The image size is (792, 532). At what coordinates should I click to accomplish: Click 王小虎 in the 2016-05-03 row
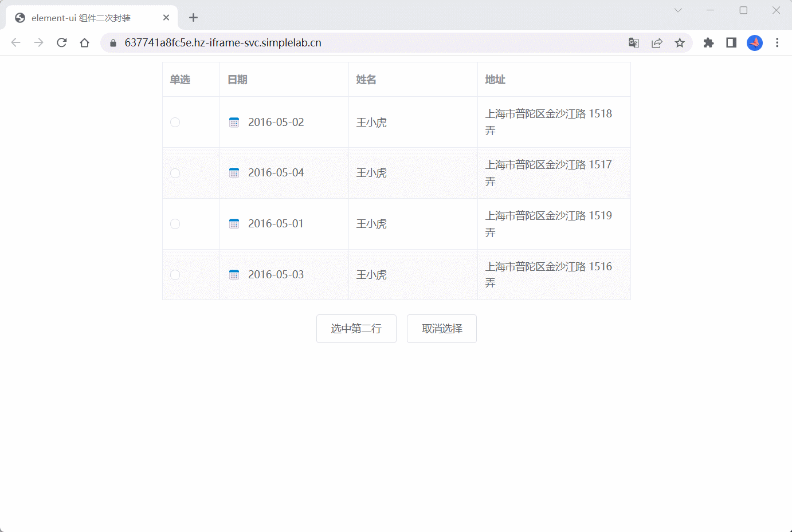(371, 275)
